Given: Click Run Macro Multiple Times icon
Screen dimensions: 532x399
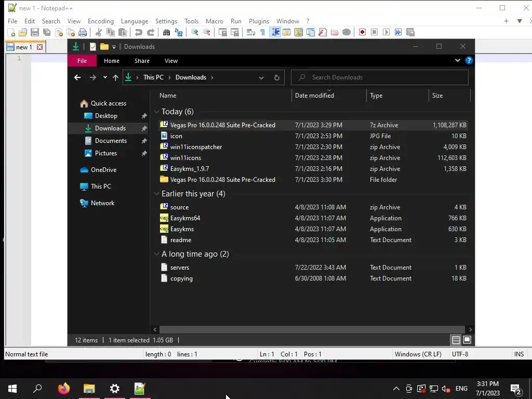Looking at the screenshot, I should [398, 32].
